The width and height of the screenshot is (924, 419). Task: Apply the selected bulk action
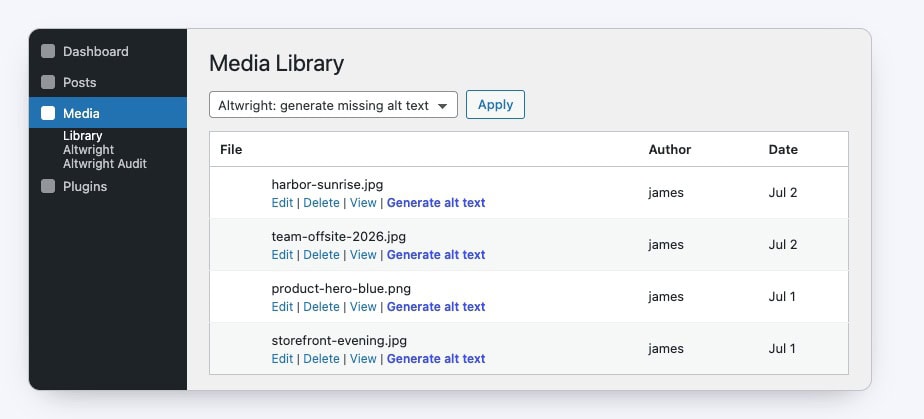[495, 105]
